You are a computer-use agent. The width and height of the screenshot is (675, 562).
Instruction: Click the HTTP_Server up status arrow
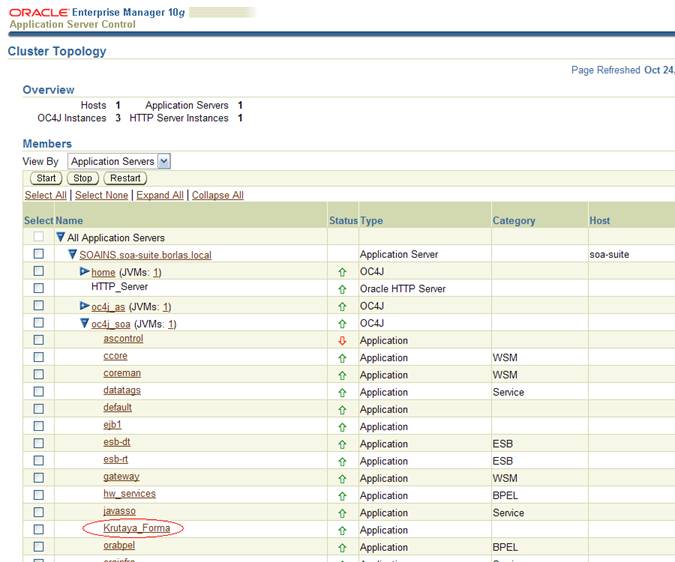pos(342,289)
